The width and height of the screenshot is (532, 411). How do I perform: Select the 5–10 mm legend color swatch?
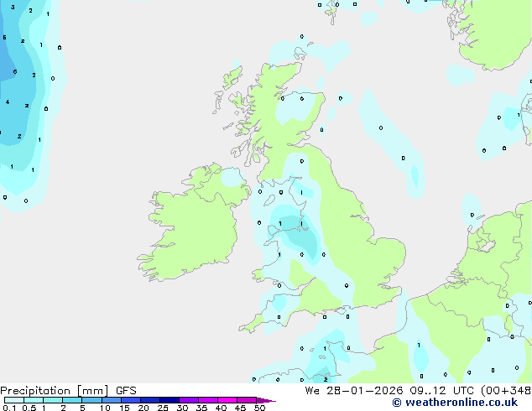(91, 400)
